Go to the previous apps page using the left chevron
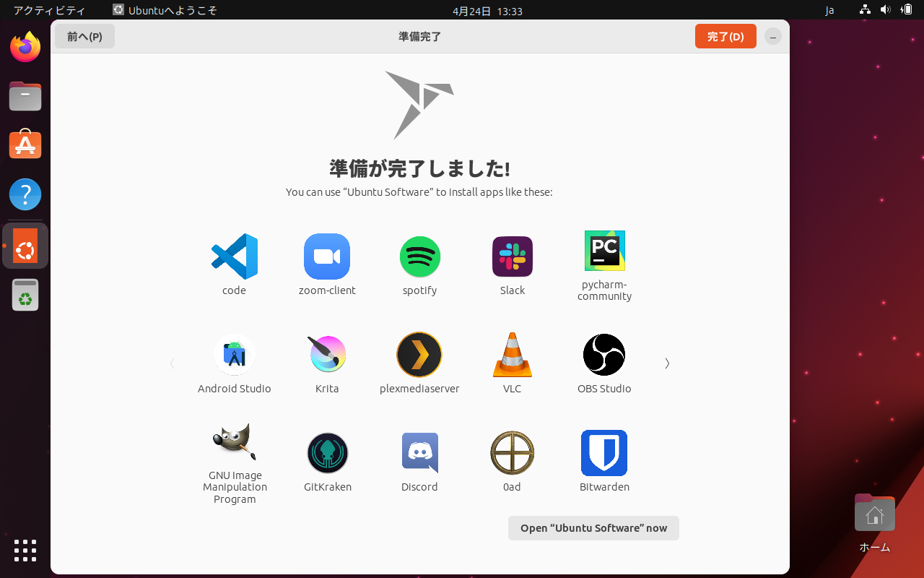924x578 pixels. click(x=173, y=363)
